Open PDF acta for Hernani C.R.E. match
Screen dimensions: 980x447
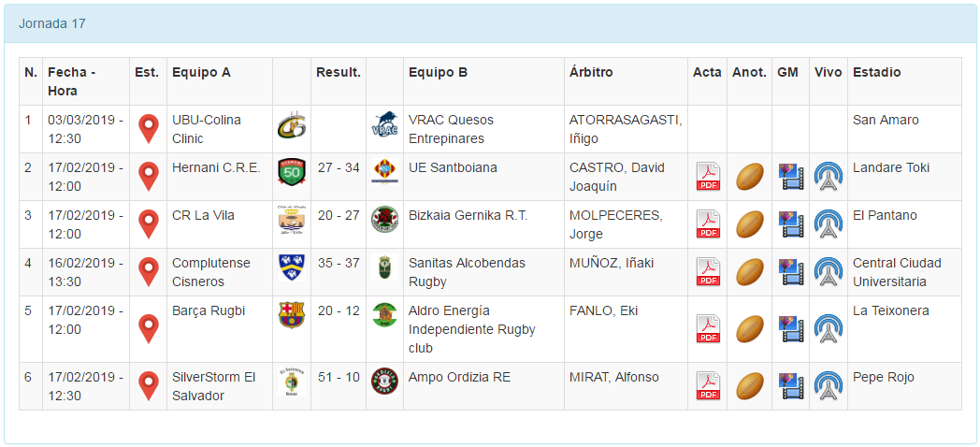tap(708, 177)
